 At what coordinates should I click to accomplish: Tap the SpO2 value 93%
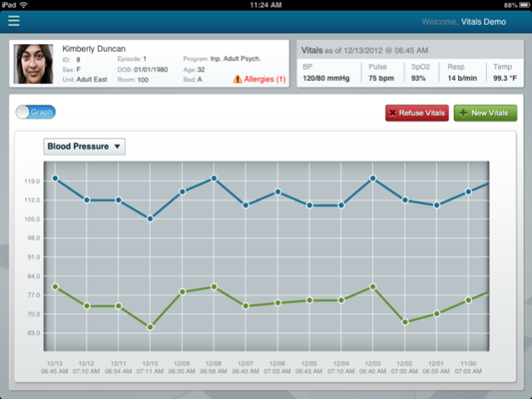point(418,78)
